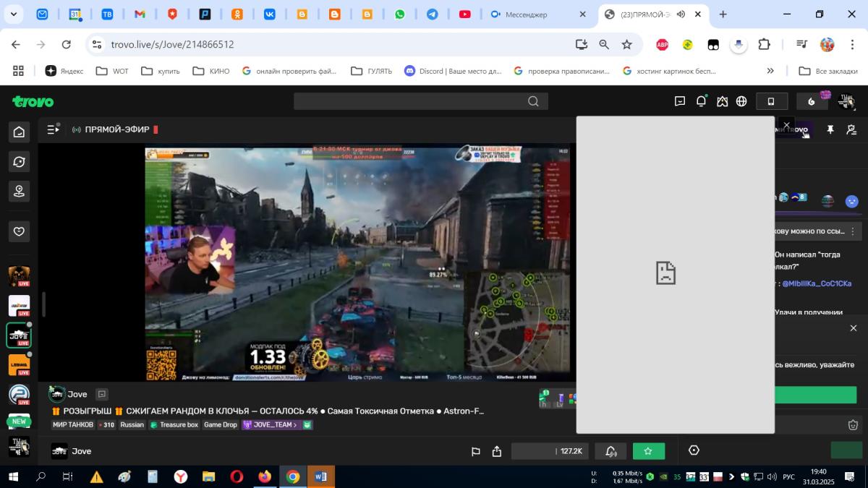Open Trovo messages chat icon in header
868x488 pixels.
[x=680, y=101]
